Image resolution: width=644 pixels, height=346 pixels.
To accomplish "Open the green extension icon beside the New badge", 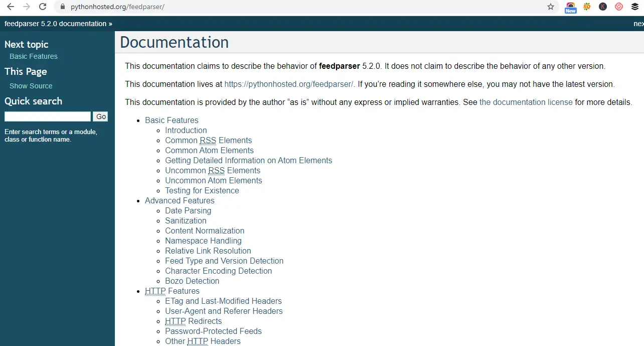I will click(x=586, y=7).
